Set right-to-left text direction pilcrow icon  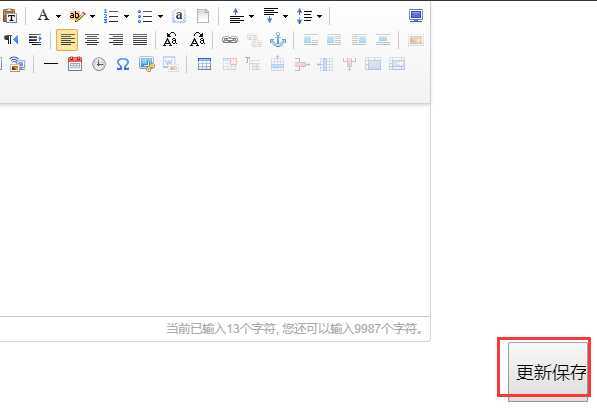coord(11,40)
